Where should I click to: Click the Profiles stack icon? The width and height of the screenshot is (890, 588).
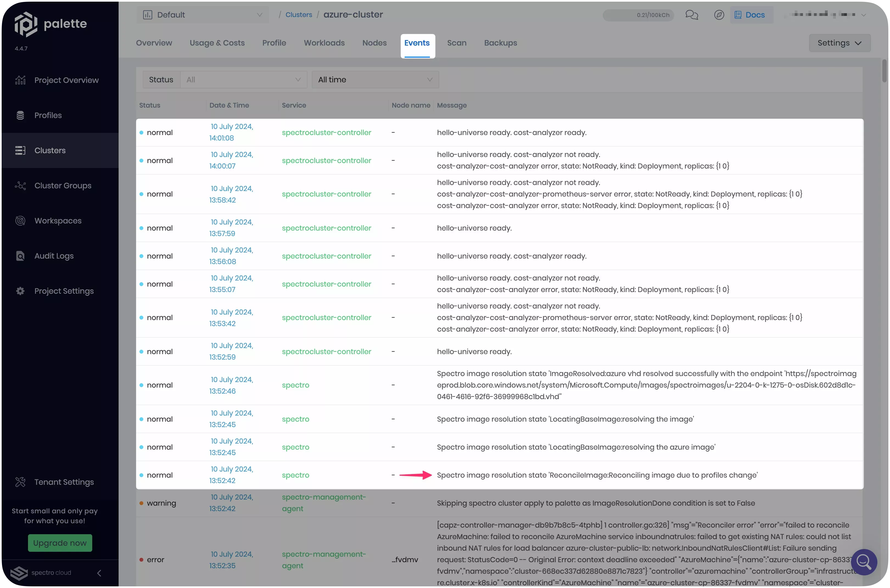tap(20, 115)
